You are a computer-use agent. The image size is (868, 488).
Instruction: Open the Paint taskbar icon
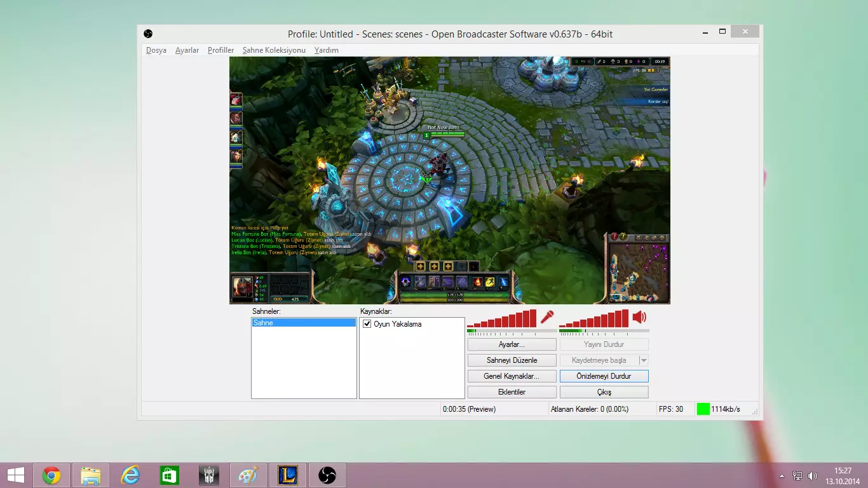(x=248, y=475)
